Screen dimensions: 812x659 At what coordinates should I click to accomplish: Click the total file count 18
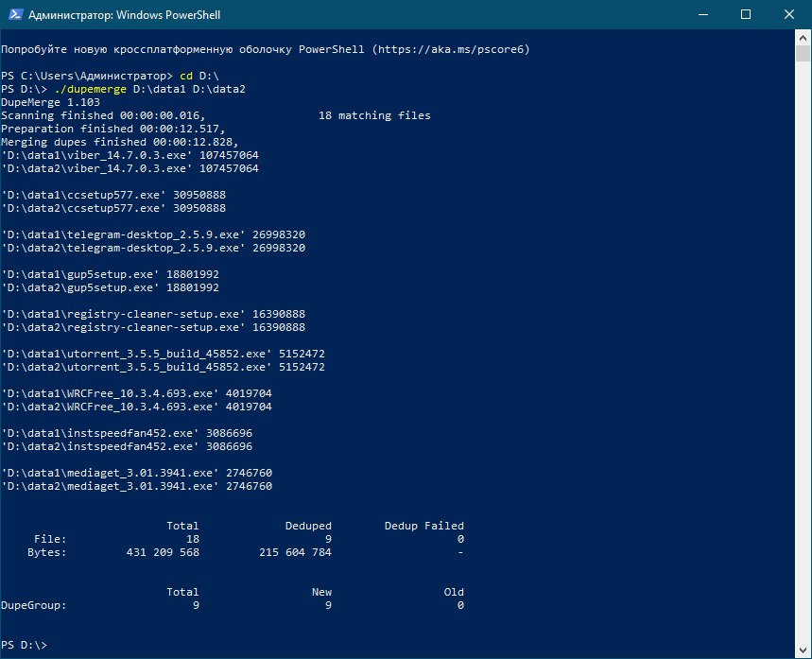tap(193, 539)
